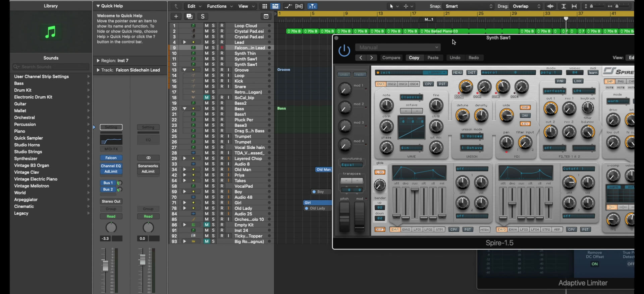Image resolution: width=644 pixels, height=294 pixels.
Task: Click vertical zoom slider in toolbar
Action: coord(592,6)
